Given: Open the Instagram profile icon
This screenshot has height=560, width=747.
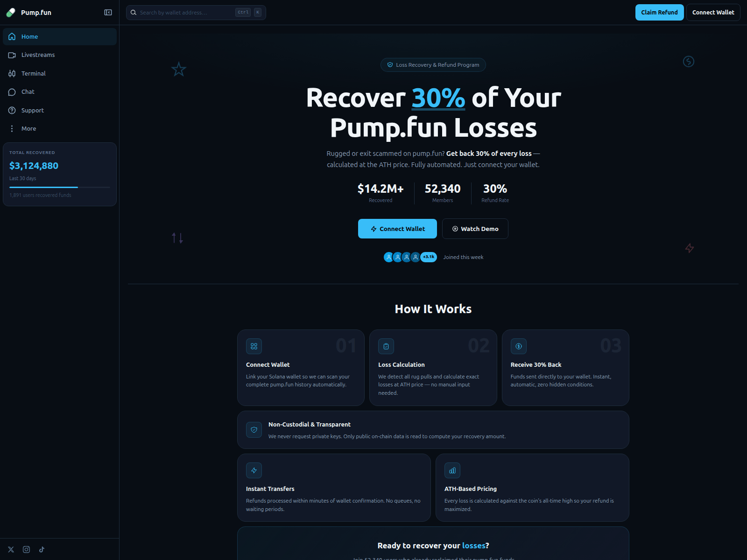Looking at the screenshot, I should click(x=26, y=549).
